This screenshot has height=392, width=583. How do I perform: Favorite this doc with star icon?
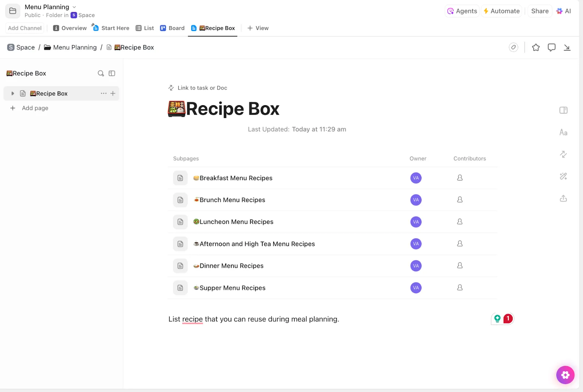tap(536, 47)
